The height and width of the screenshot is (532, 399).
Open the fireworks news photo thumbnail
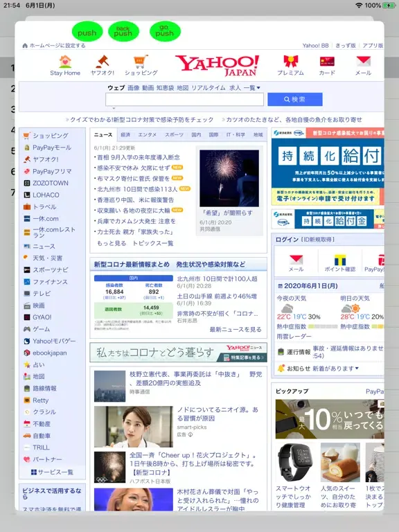pos(229,179)
